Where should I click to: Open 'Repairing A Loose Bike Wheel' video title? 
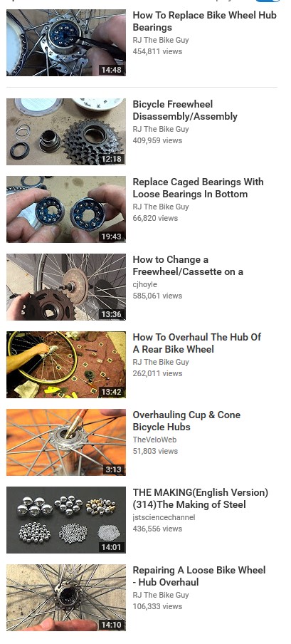pos(199,576)
